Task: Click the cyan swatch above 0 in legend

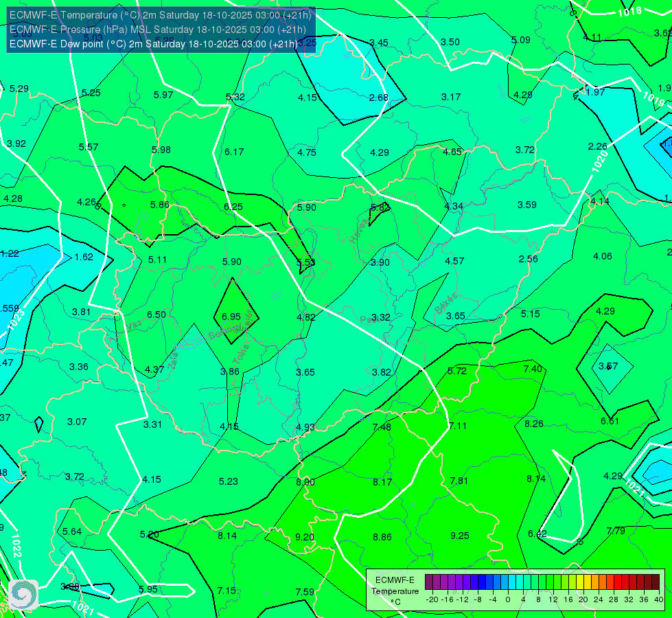Action: click(511, 582)
